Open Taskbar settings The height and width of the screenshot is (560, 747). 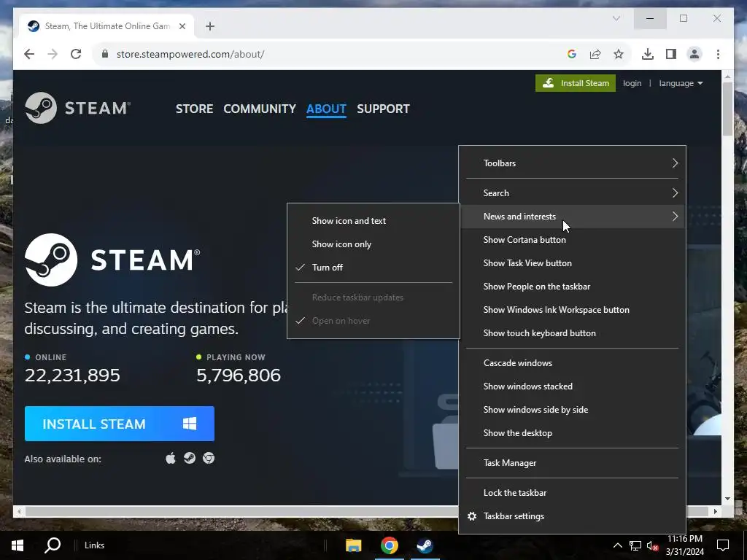(572, 516)
